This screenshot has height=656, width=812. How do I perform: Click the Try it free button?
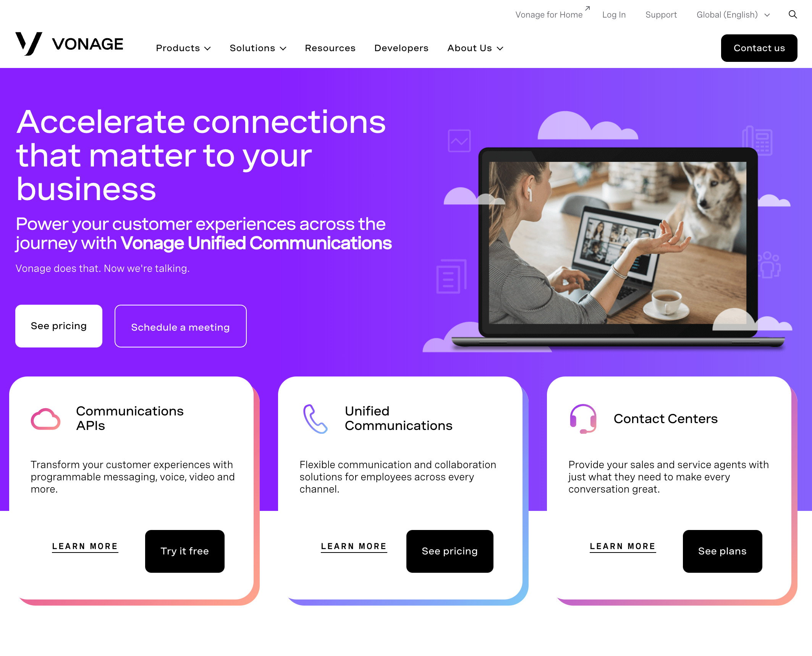pos(185,551)
